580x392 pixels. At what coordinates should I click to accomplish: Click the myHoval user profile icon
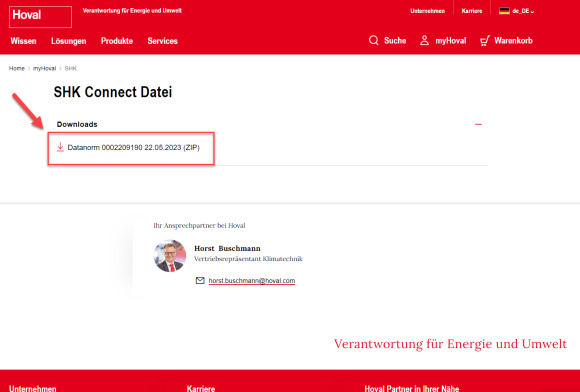[424, 40]
